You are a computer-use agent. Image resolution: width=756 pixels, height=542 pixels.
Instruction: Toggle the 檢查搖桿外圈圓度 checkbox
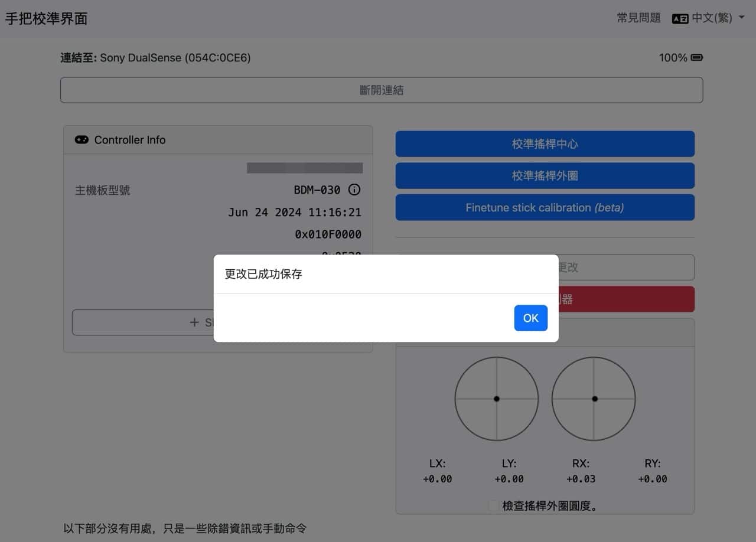pyautogui.click(x=493, y=506)
